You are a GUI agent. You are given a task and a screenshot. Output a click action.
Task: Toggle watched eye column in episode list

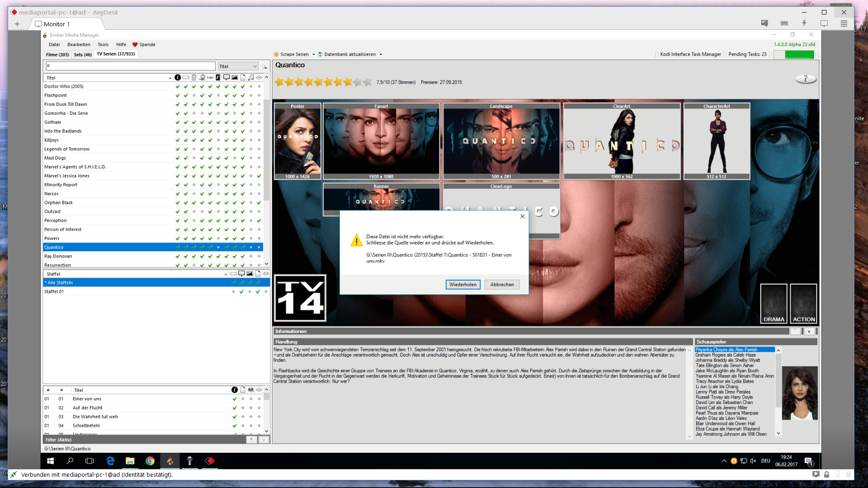259,390
